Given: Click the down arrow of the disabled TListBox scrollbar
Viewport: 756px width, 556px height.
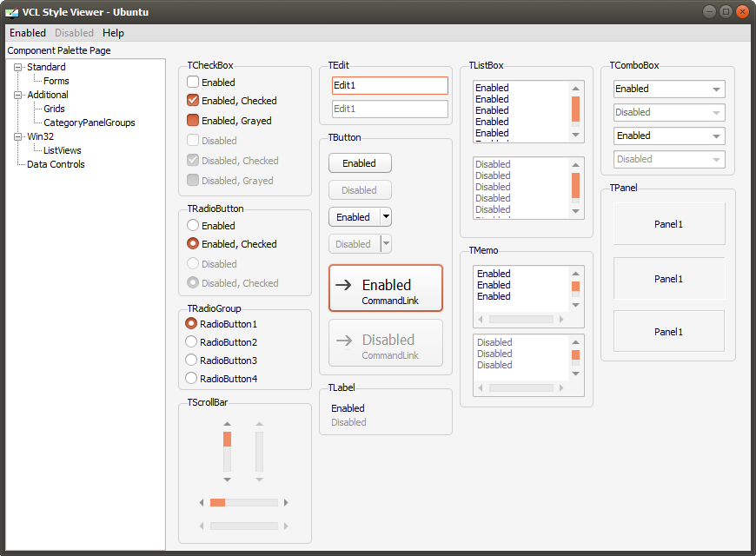Looking at the screenshot, I should (575, 211).
